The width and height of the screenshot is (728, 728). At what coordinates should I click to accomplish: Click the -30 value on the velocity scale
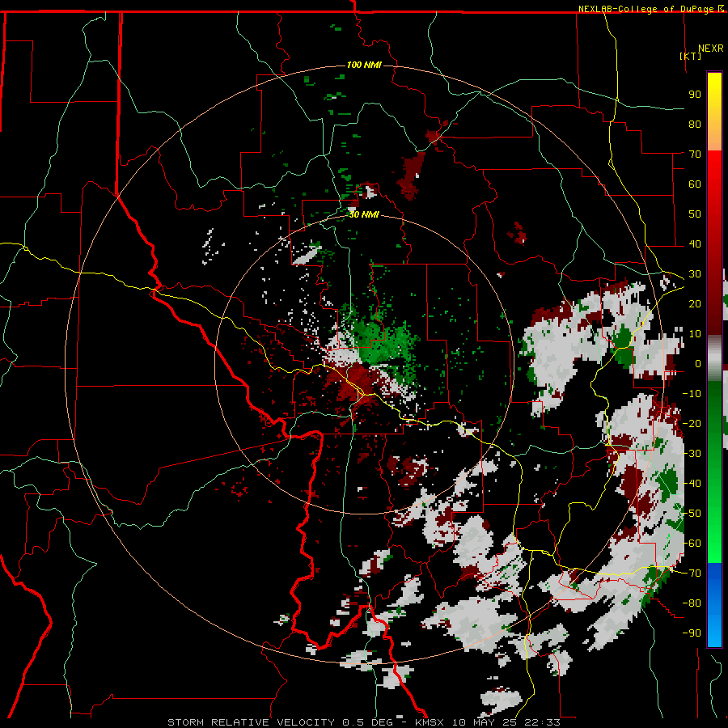point(692,454)
